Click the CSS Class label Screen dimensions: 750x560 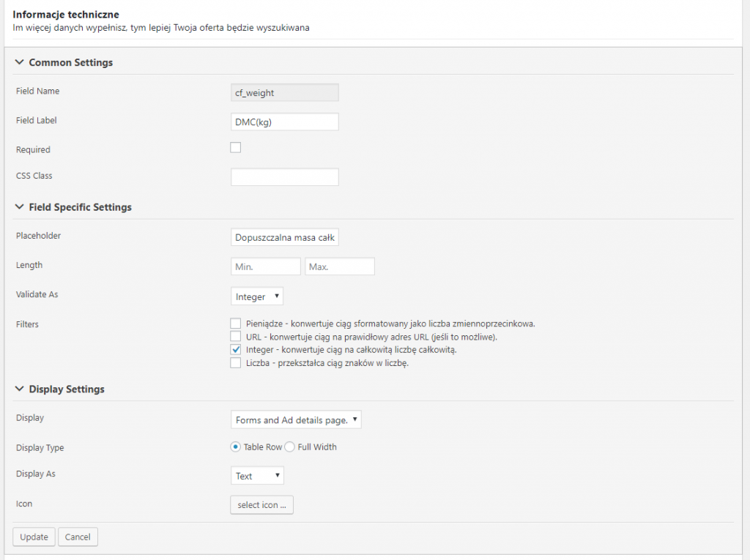(34, 176)
